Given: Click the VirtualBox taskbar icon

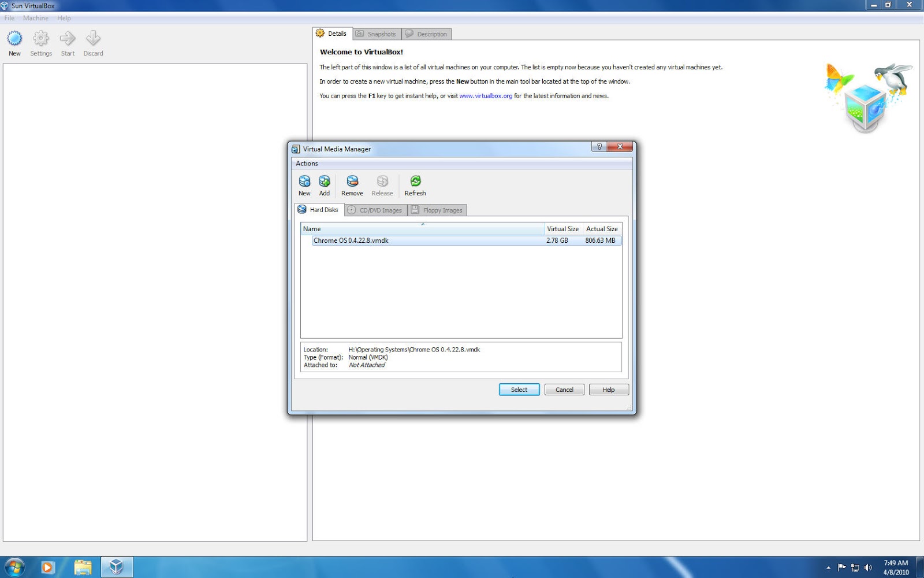Looking at the screenshot, I should (117, 567).
